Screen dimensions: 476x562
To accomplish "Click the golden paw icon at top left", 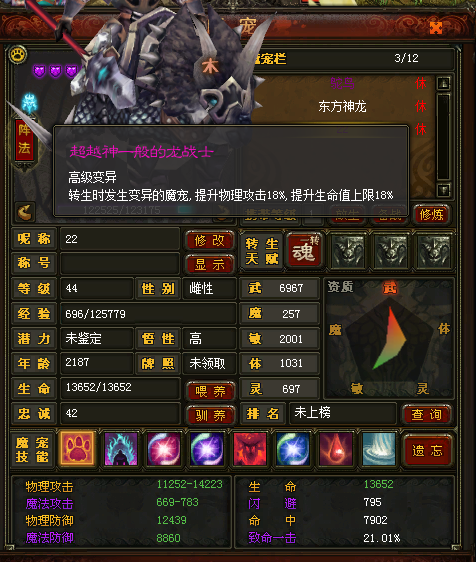I will pos(18,55).
